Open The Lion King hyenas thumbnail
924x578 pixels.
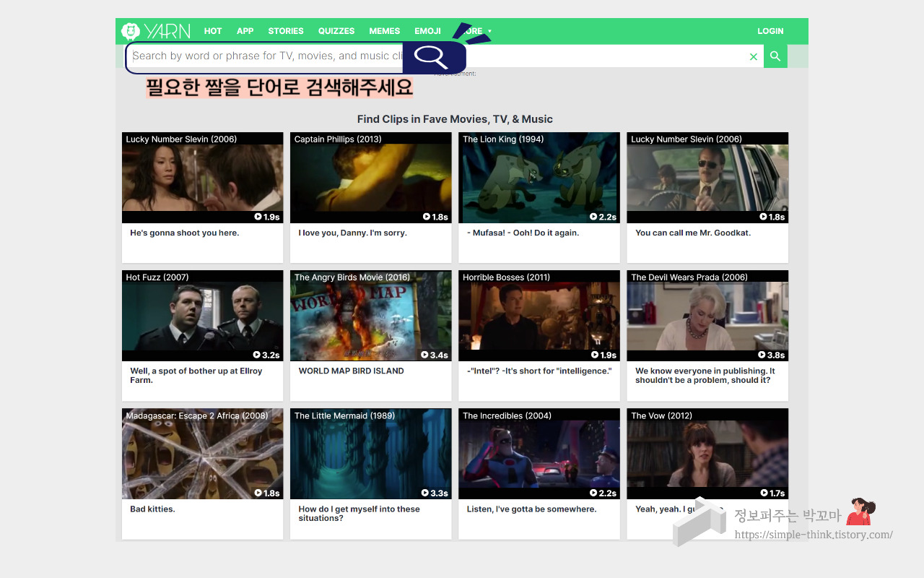pyautogui.click(x=539, y=178)
